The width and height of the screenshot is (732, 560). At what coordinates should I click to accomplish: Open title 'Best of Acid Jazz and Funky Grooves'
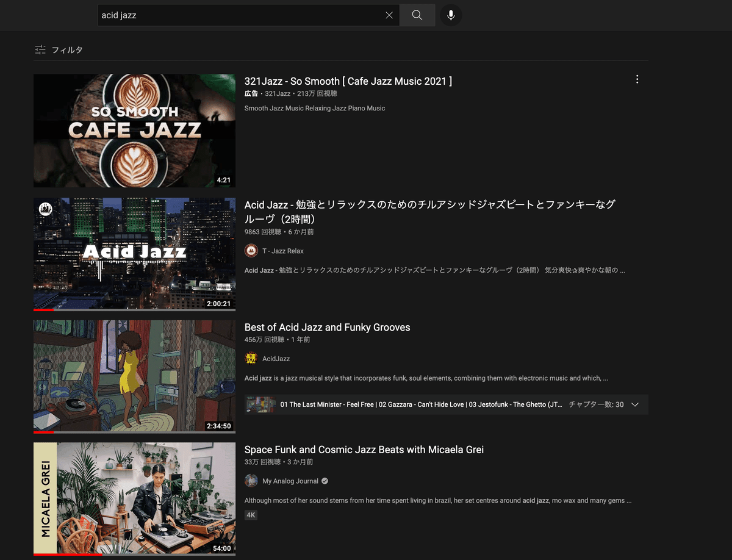[328, 328]
